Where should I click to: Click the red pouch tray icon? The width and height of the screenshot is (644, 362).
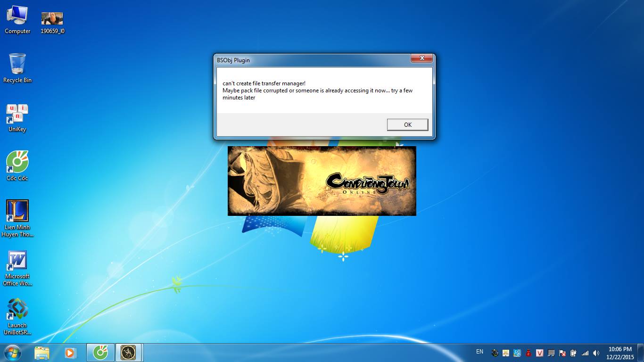[528, 353]
